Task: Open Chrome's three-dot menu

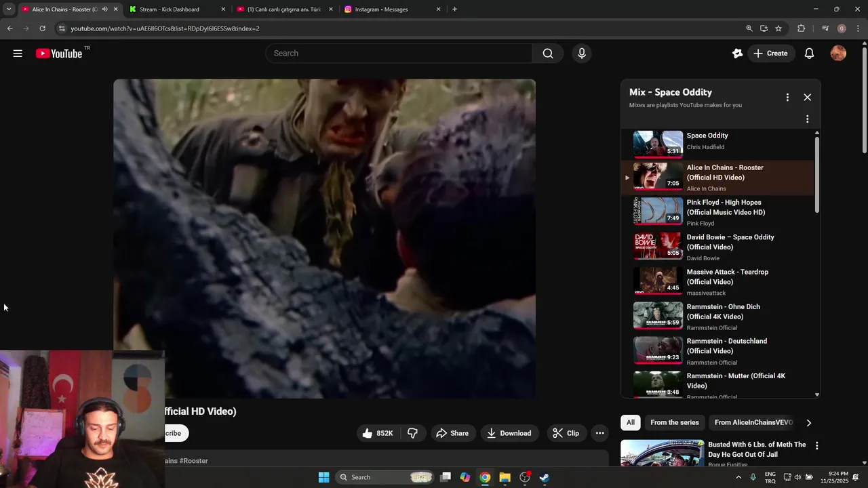Action: click(x=859, y=28)
